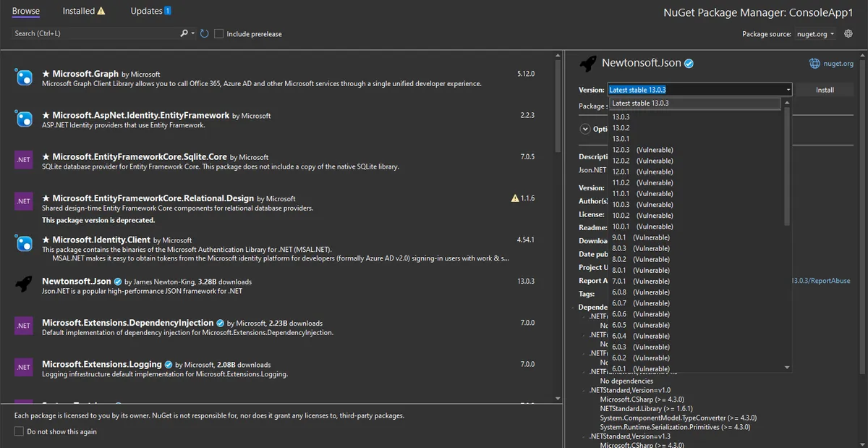The height and width of the screenshot is (448, 868).
Task: Select 'Latest stable 13.0.3' in version list
Action: 694,103
